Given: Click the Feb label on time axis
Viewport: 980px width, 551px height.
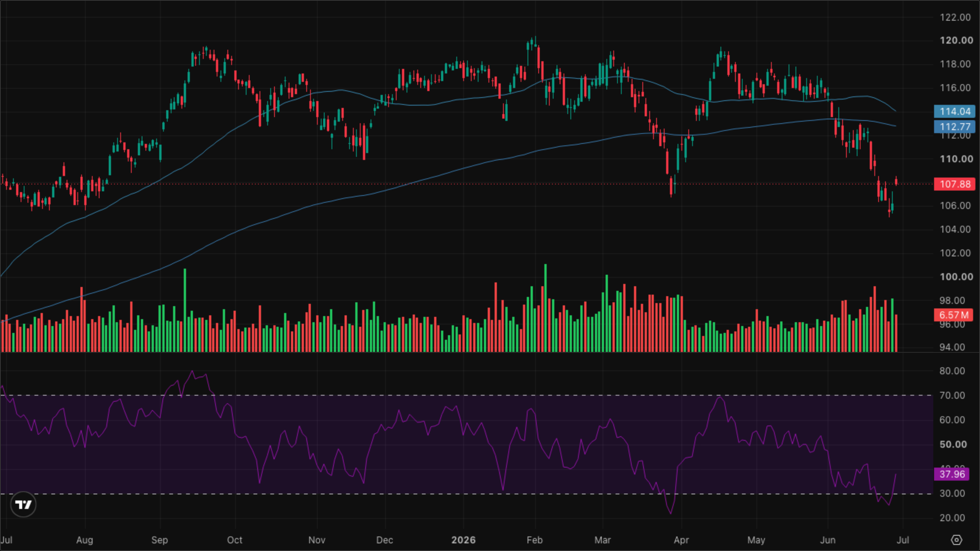Looking at the screenshot, I should coord(535,540).
